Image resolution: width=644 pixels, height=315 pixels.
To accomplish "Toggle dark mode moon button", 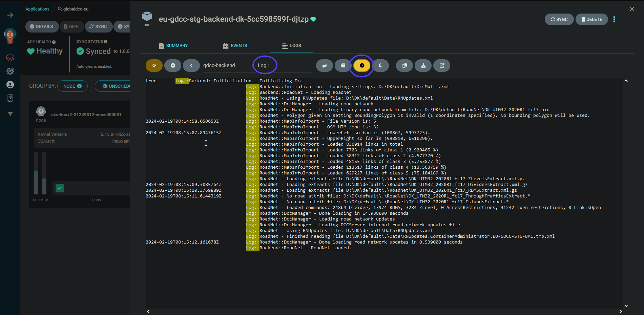I will (x=380, y=65).
